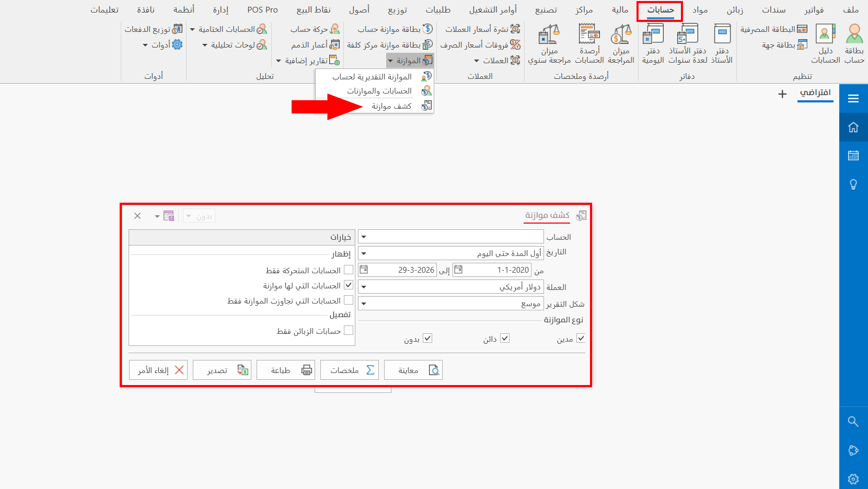
Task: Uncheck the دائن checkbox
Action: coord(505,338)
